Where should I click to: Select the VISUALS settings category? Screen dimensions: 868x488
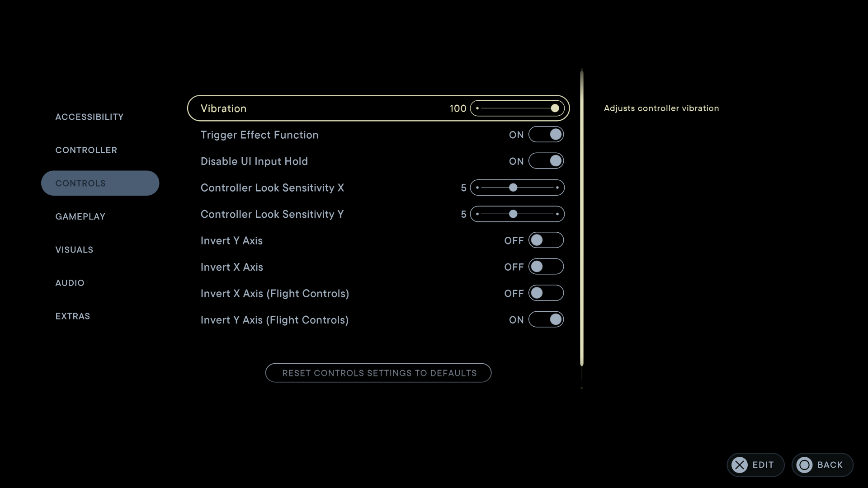coord(74,249)
